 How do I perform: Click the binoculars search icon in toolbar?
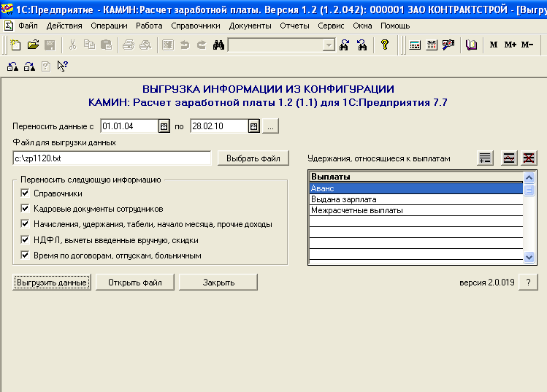pyautogui.click(x=218, y=45)
